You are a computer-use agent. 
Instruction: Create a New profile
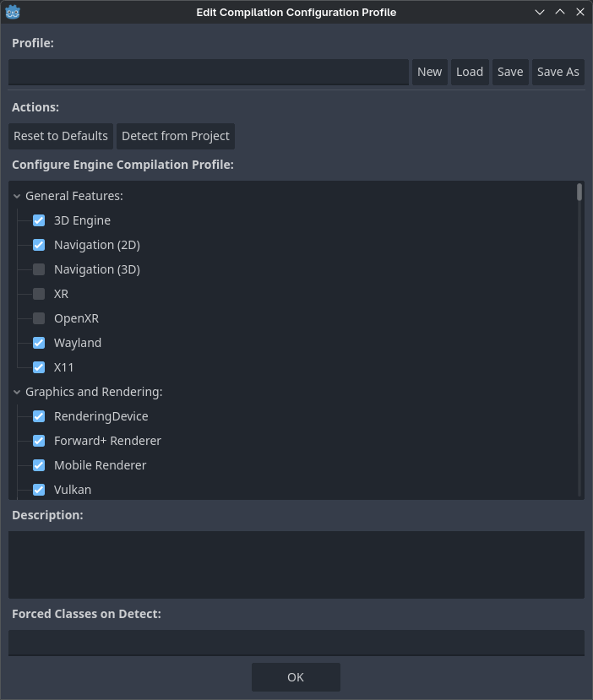pyautogui.click(x=429, y=72)
